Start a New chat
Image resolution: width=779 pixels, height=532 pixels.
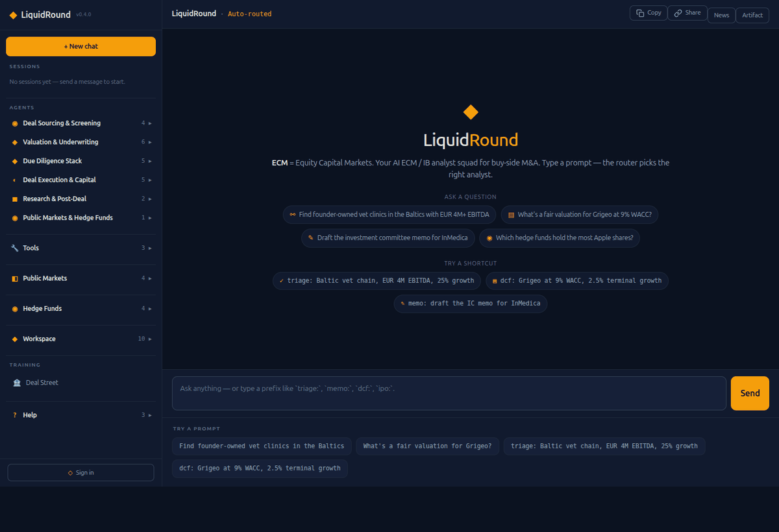80,47
